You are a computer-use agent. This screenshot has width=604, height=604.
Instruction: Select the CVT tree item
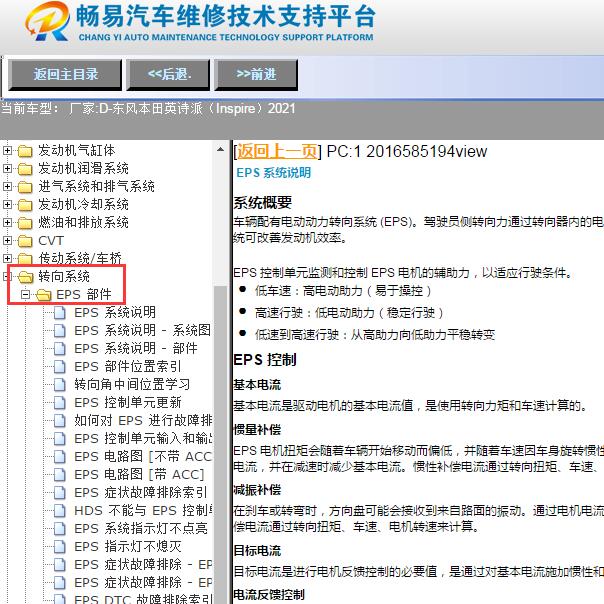coord(51,241)
